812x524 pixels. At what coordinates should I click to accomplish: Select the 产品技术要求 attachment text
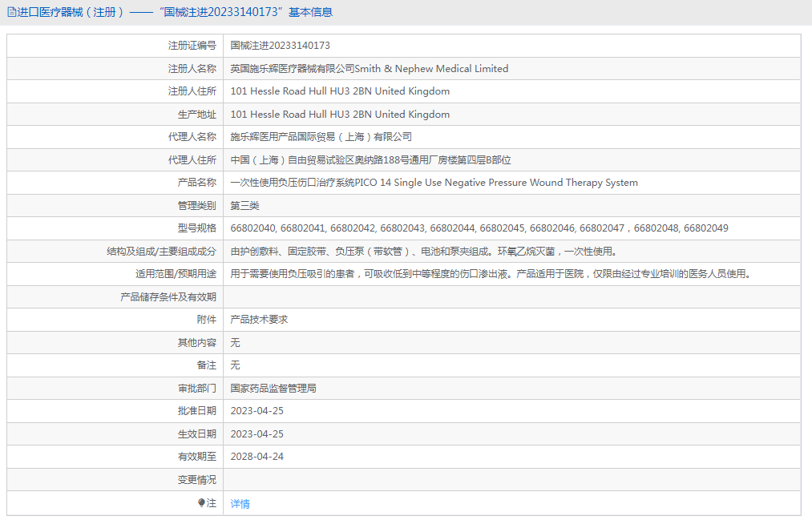[x=259, y=320]
